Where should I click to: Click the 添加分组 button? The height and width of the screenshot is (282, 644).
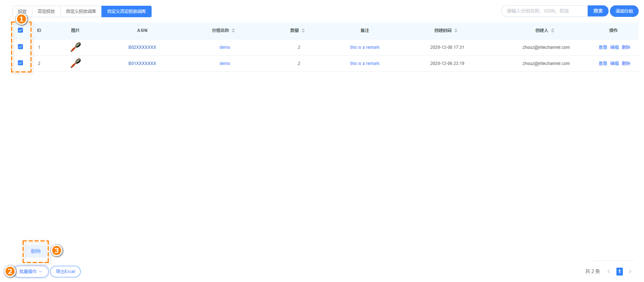click(624, 11)
